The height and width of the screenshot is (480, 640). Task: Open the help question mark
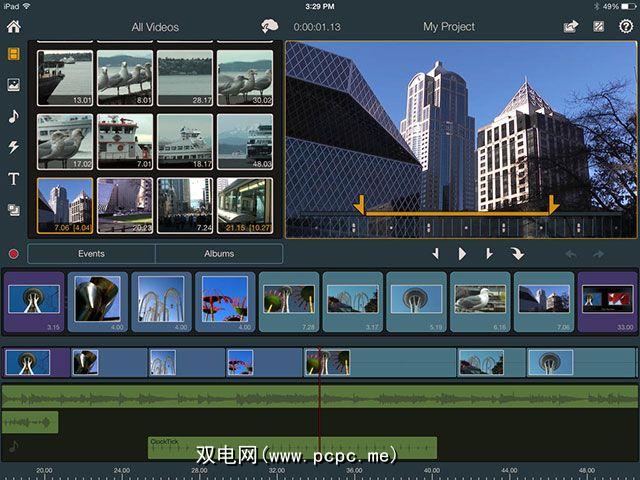tap(626, 27)
